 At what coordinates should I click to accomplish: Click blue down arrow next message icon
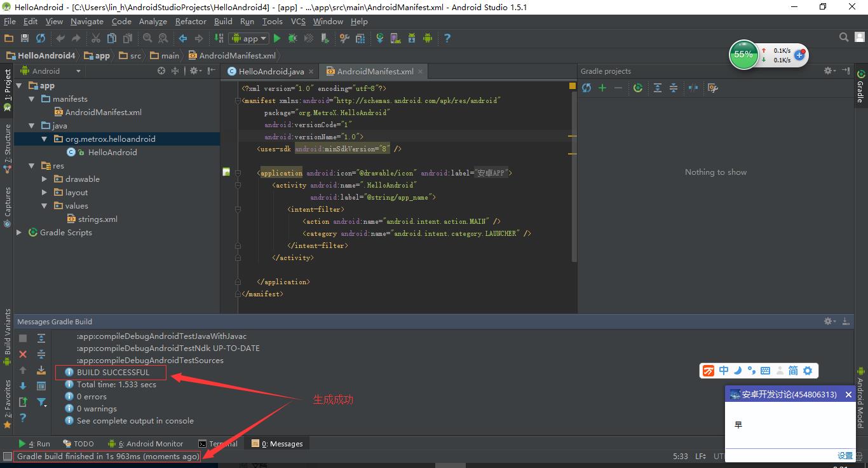pyautogui.click(x=23, y=386)
